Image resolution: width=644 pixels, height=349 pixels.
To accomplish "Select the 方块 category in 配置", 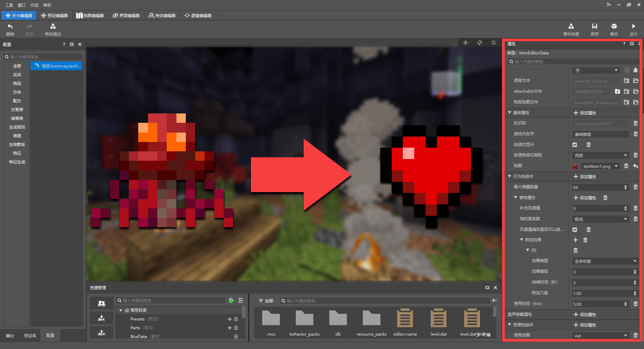I will [17, 92].
